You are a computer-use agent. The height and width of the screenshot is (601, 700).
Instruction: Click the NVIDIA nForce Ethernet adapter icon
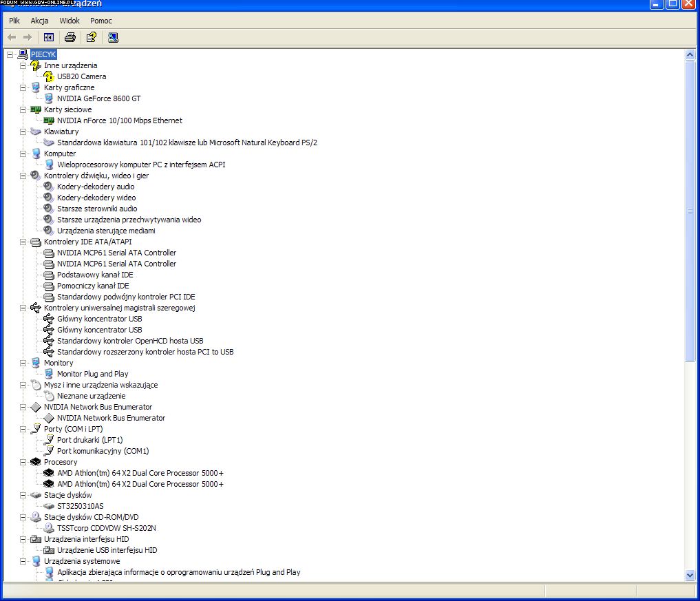(x=49, y=120)
